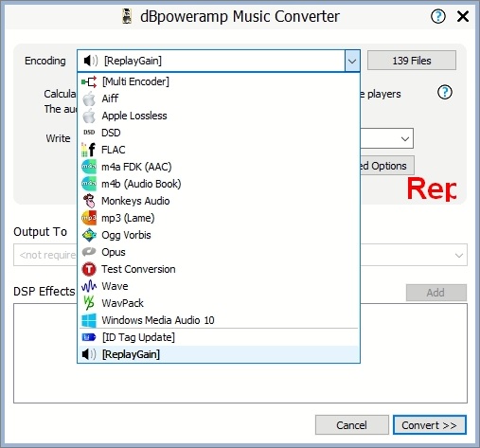
Task: Open the partially hidden Options button
Action: 387,166
